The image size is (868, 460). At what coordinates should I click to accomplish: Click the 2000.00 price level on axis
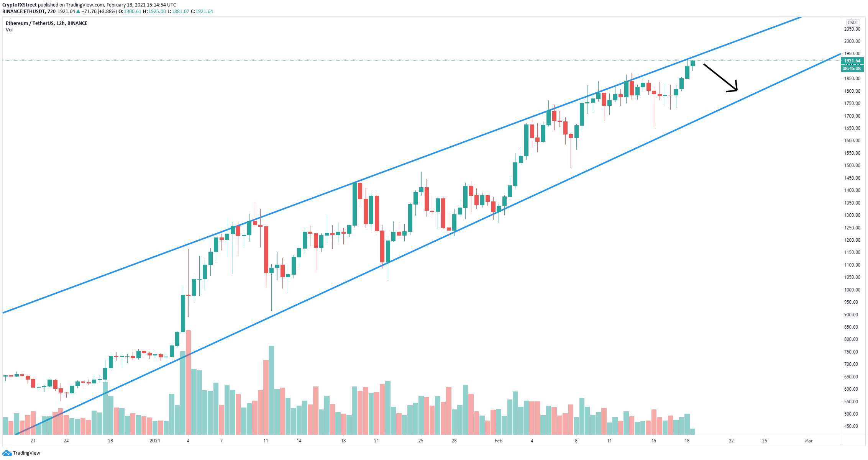(x=852, y=41)
